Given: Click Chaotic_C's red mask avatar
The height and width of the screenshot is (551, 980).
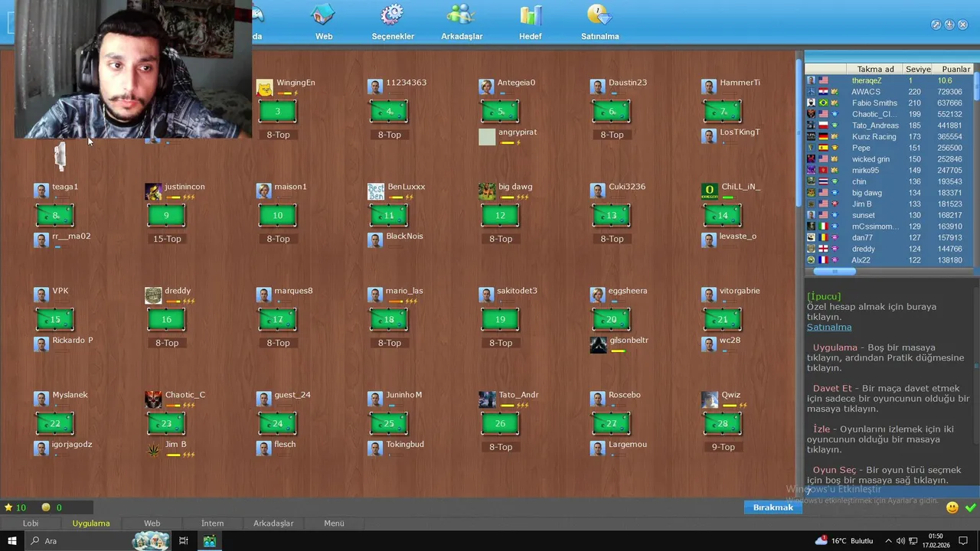Looking at the screenshot, I should 153,399.
